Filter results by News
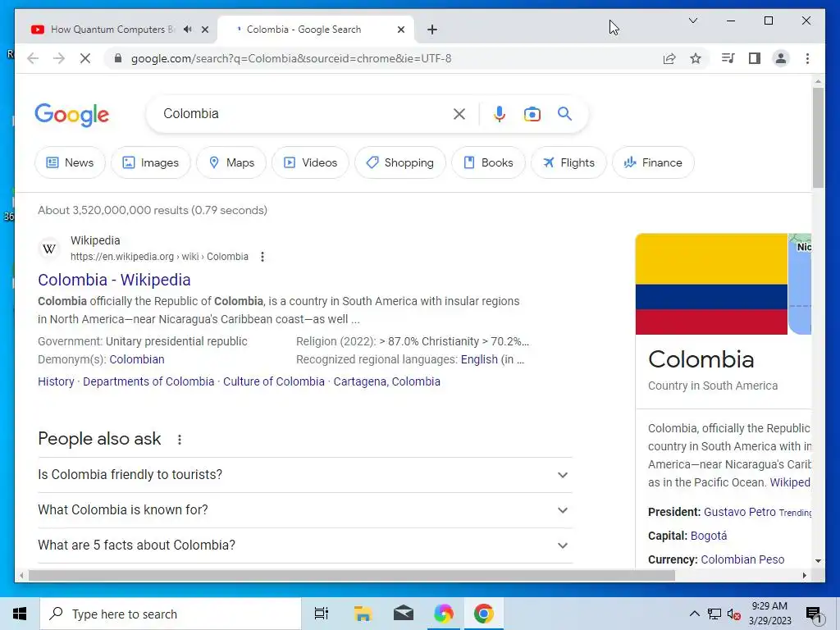Viewport: 840px width, 630px height. [71, 162]
